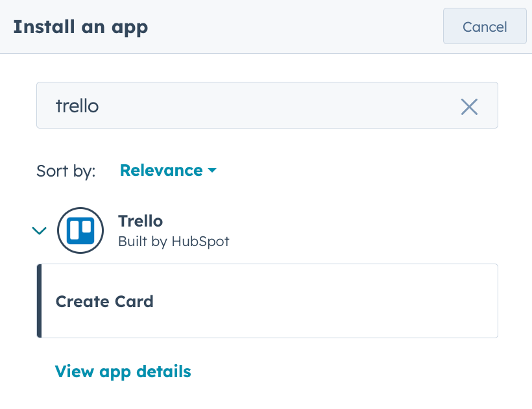The height and width of the screenshot is (409, 532).
Task: Select the Create Card action
Action: [x=104, y=301]
